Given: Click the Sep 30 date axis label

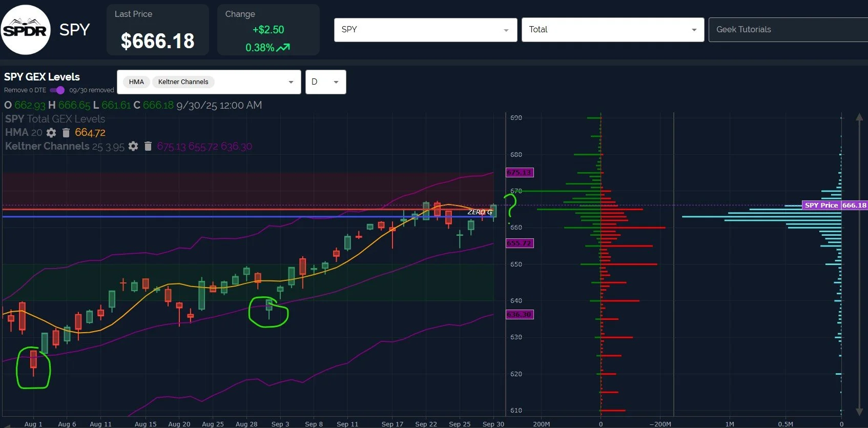Looking at the screenshot, I should click(x=493, y=424).
